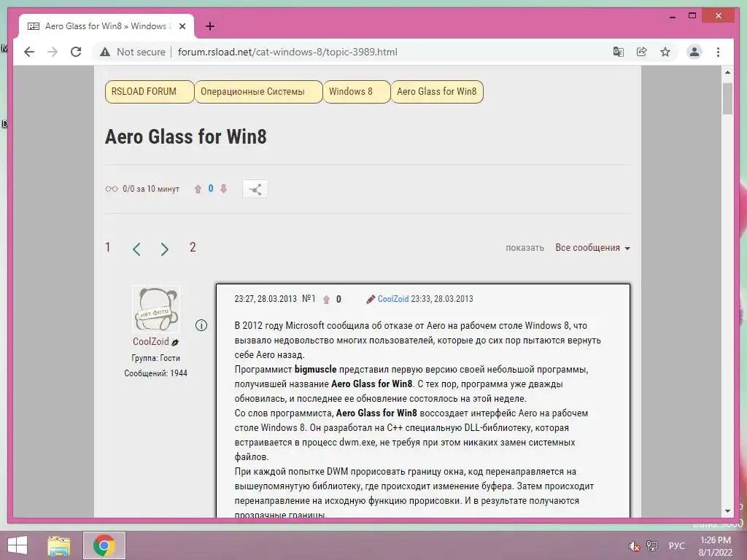This screenshot has height=560, width=747.
Task: Click the scrollbar up arrow
Action: [727, 72]
